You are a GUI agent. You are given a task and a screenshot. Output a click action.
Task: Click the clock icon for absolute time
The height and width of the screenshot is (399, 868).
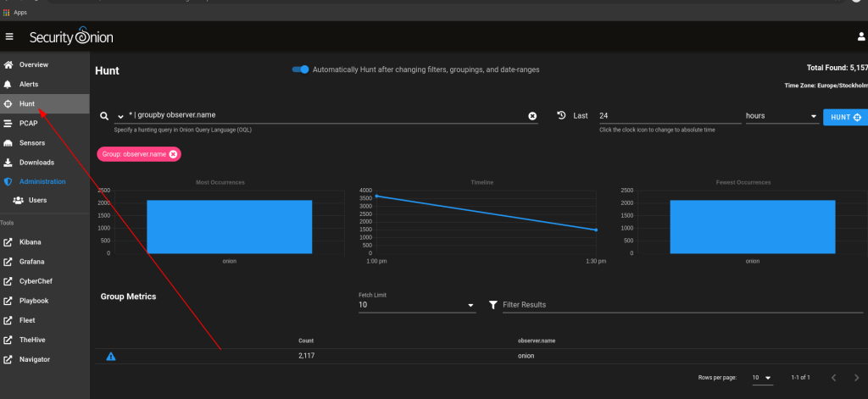(x=561, y=116)
